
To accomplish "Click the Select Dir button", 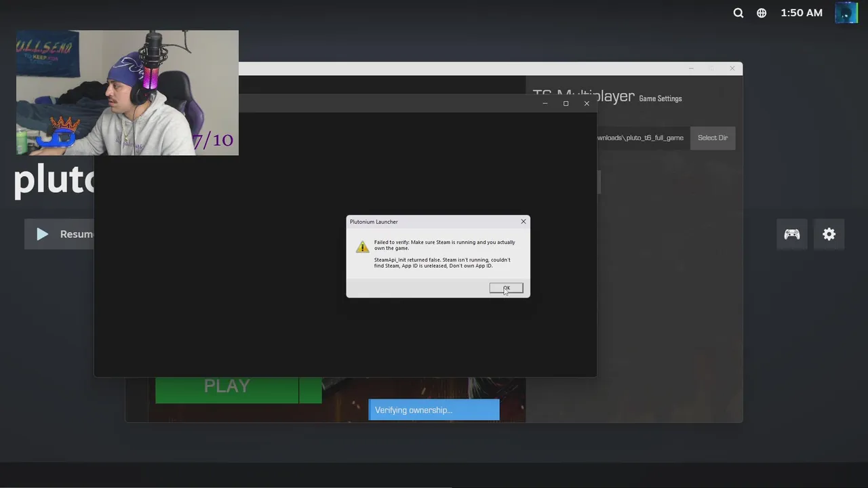I will pyautogui.click(x=713, y=138).
